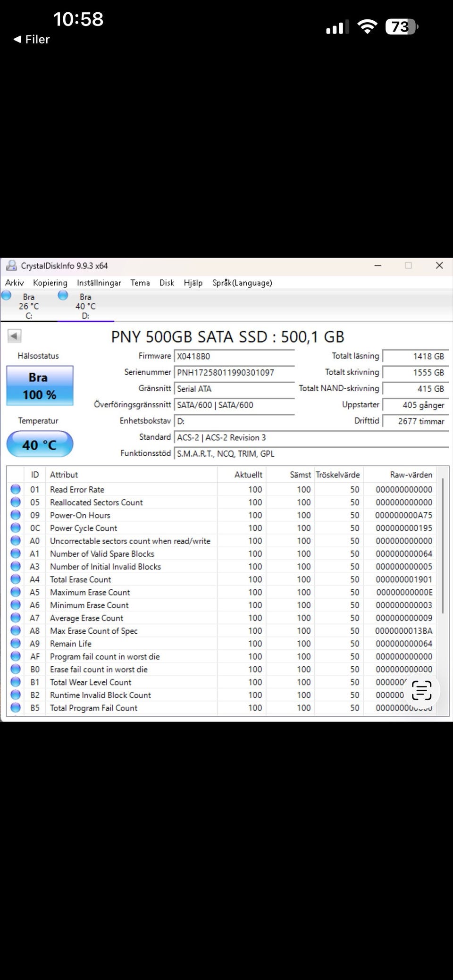Viewport: 453px width, 980px height.
Task: Select the C: drive status orb
Action: pos(6,296)
